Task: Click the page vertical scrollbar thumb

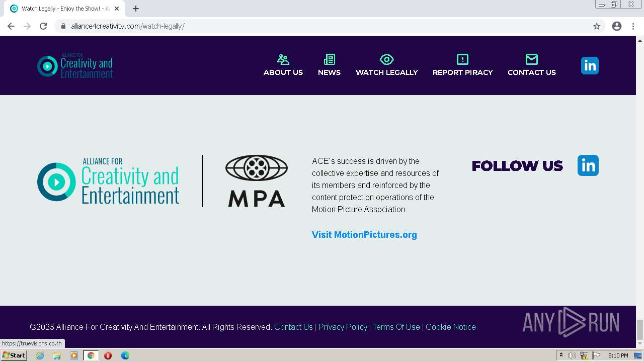Action: coord(640,330)
